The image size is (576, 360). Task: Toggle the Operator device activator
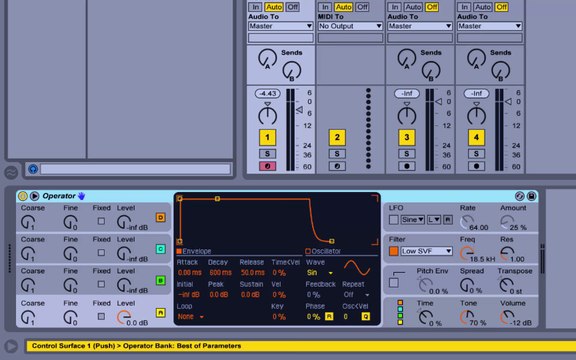click(x=23, y=196)
